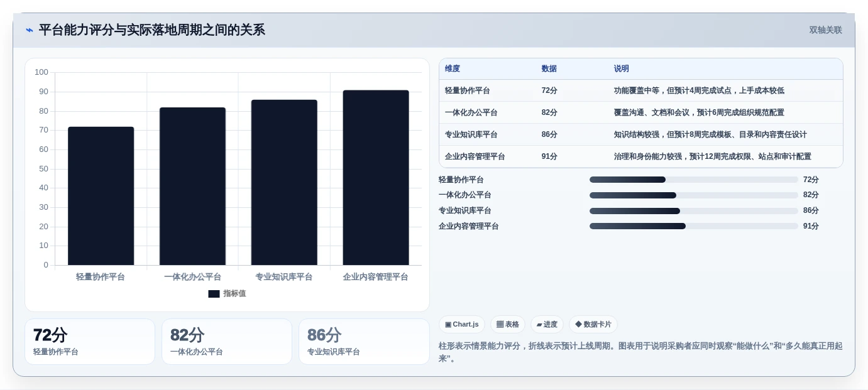This screenshot has height=390, width=868.
Task: Click the 82分 table data cell
Action: click(549, 112)
